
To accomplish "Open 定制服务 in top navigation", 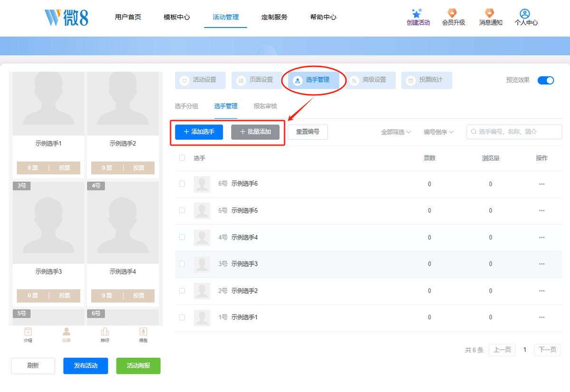I will pyautogui.click(x=274, y=17).
